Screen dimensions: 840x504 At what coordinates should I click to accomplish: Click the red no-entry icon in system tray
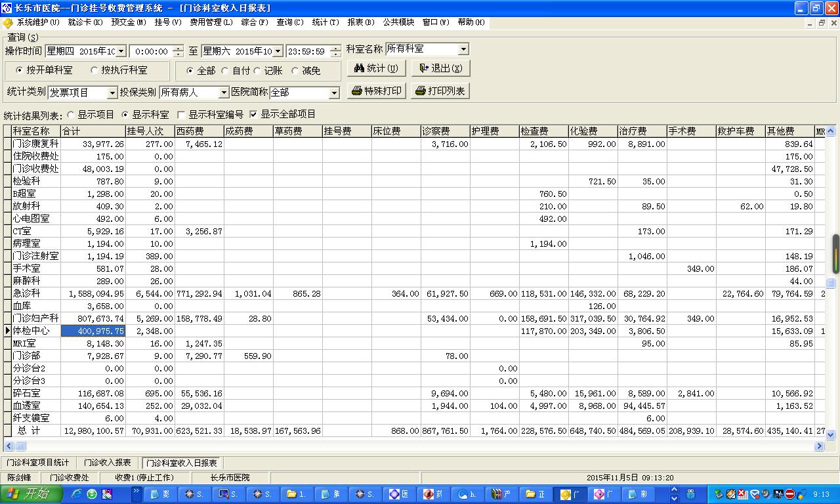pyautogui.click(x=789, y=494)
